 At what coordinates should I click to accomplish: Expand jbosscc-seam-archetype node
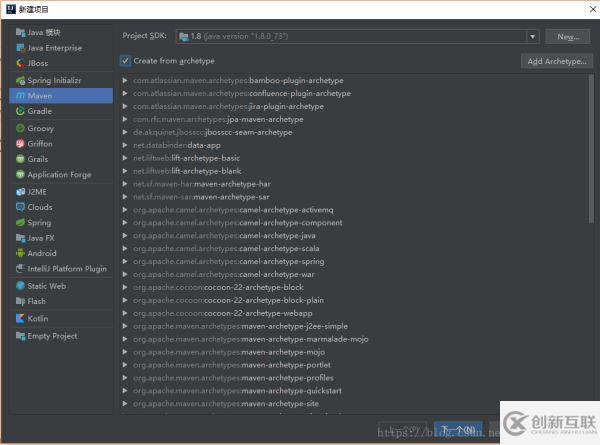(x=125, y=132)
